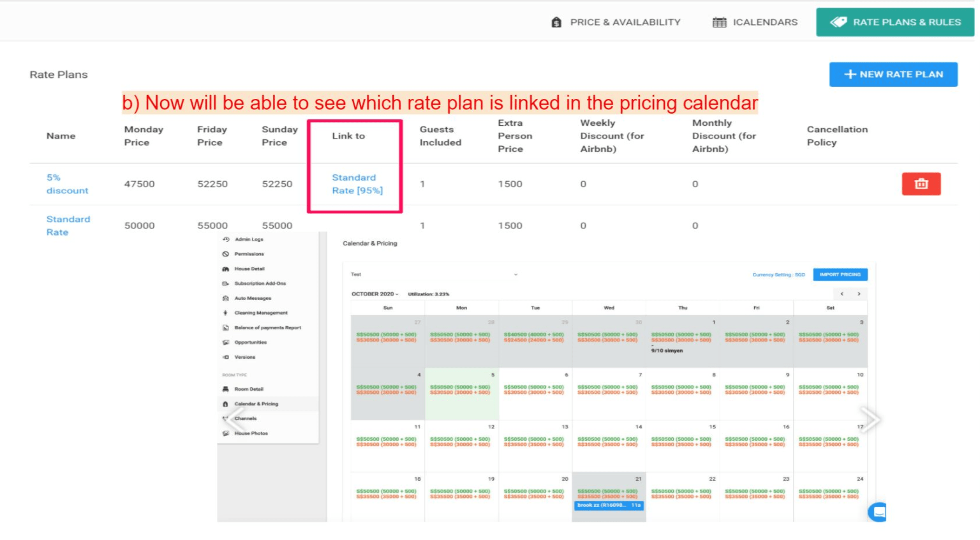Open the Standard Rate [95%] link
Viewport: 980px width, 540px height.
[x=357, y=184]
